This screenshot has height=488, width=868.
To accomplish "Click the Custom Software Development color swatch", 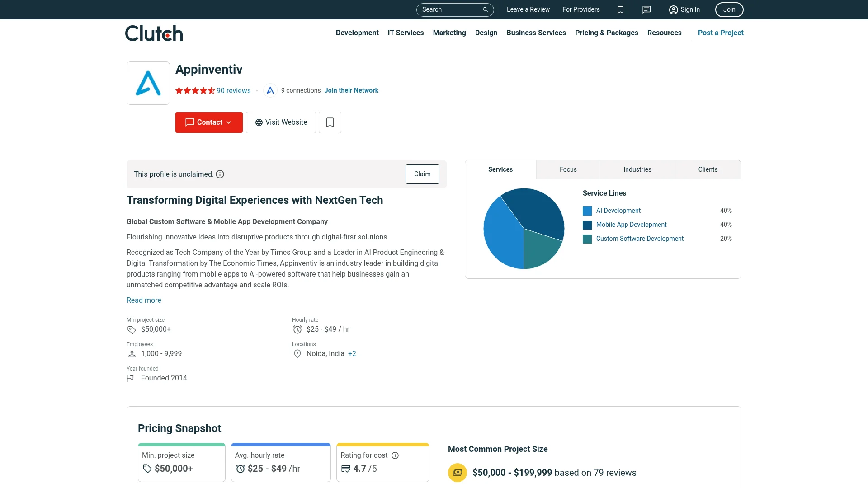I will [587, 239].
